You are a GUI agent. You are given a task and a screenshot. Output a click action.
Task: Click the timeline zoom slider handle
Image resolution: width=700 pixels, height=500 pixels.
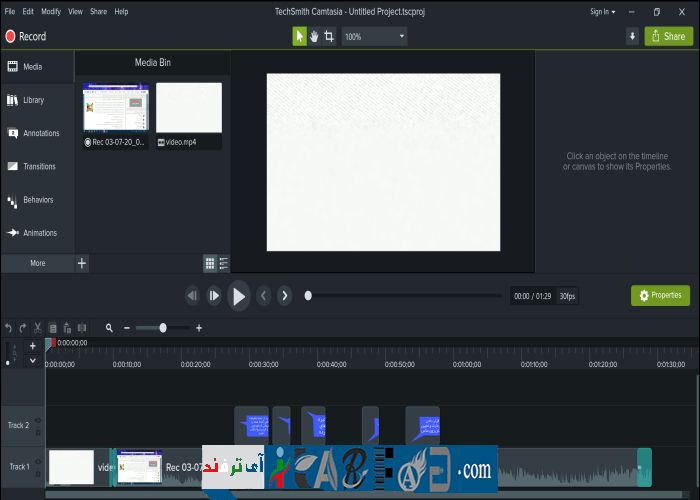tap(162, 328)
